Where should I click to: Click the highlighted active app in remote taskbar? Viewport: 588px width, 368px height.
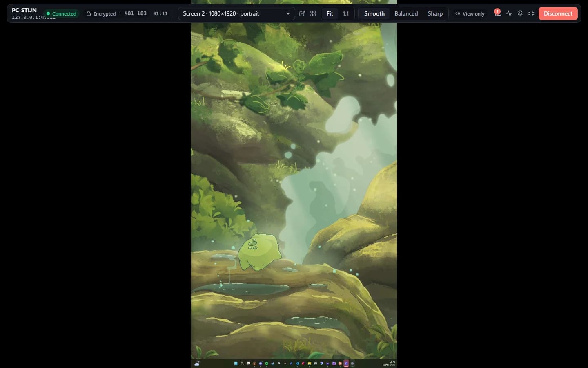tap(346, 364)
